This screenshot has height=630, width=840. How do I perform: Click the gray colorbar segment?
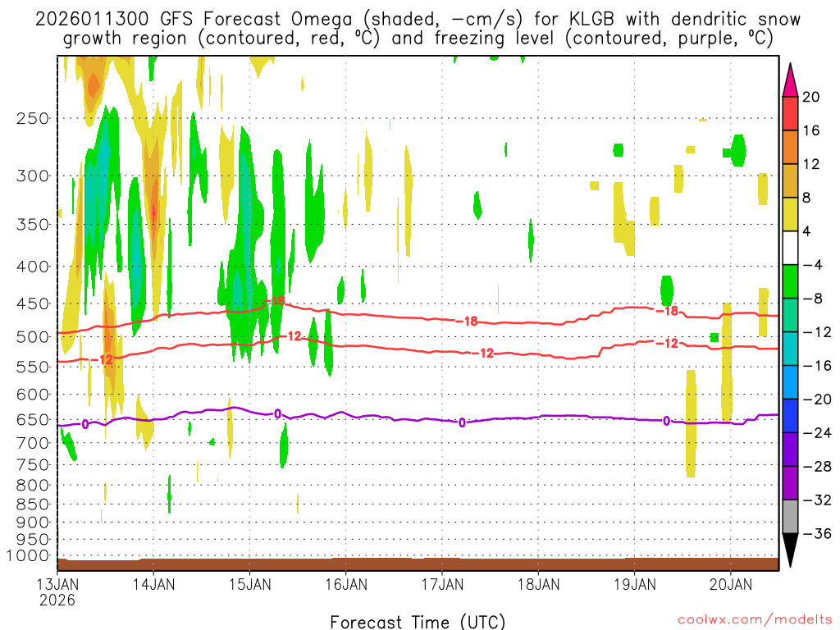790,517
